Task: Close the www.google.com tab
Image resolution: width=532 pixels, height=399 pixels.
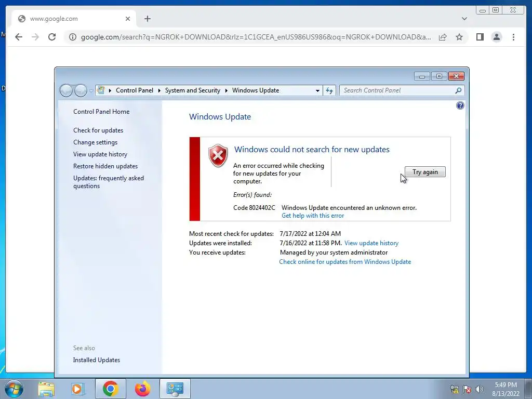Action: click(128, 19)
